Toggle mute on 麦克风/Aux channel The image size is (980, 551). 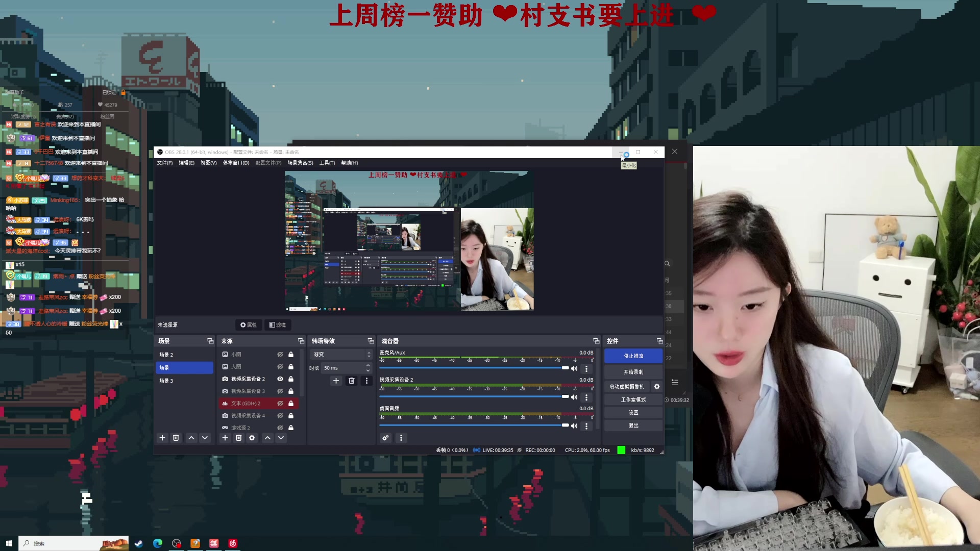pos(575,369)
